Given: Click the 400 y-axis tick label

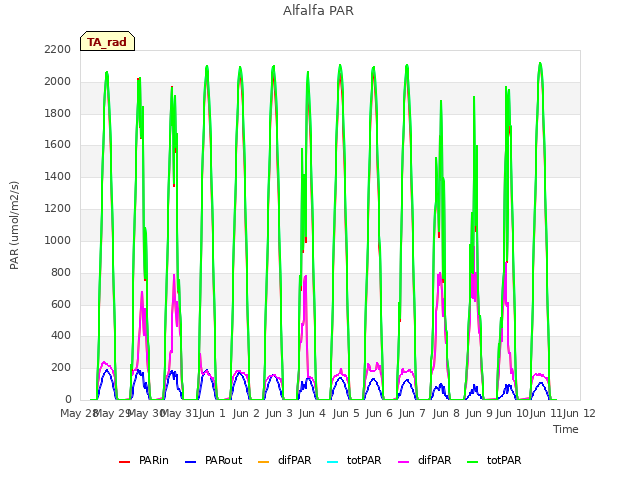Looking at the screenshot, I should coord(61,336).
